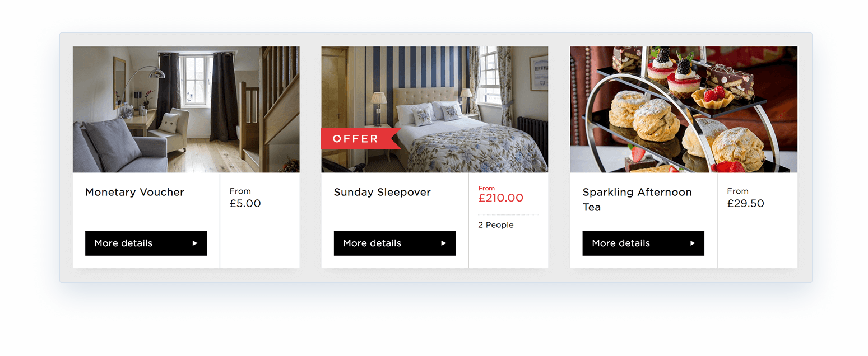Viewport: 868px width, 356px height.
Task: Open More details for Sunday Sleepover
Action: (x=394, y=243)
